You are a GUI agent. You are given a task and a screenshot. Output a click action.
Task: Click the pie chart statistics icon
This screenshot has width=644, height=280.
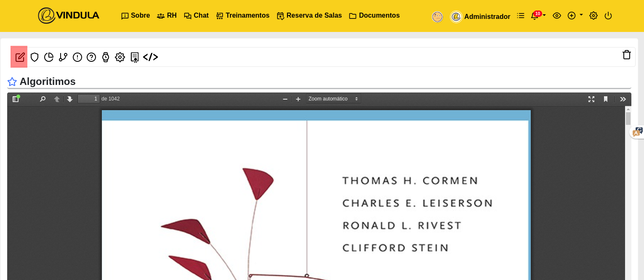coord(49,57)
